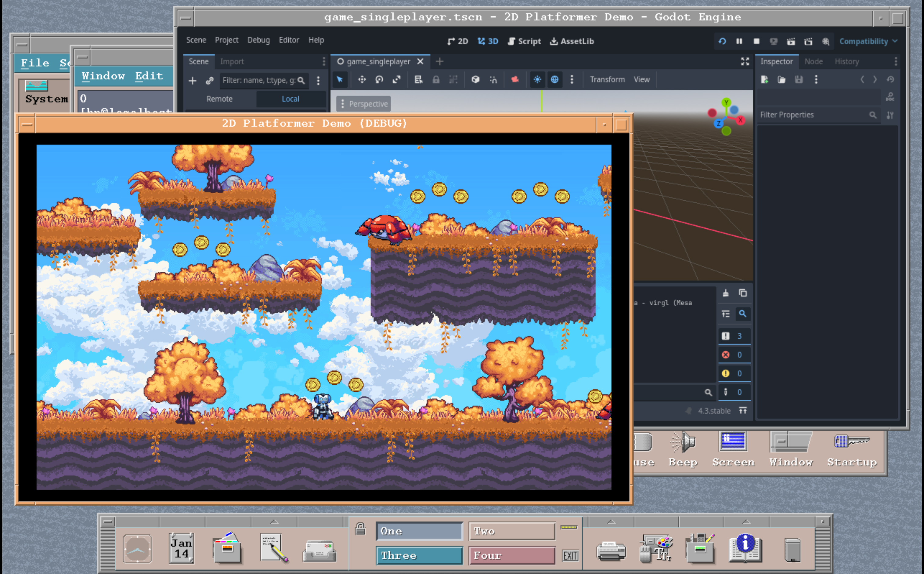Open the Inspector resource extra options menu
924x574 pixels.
[x=816, y=79]
